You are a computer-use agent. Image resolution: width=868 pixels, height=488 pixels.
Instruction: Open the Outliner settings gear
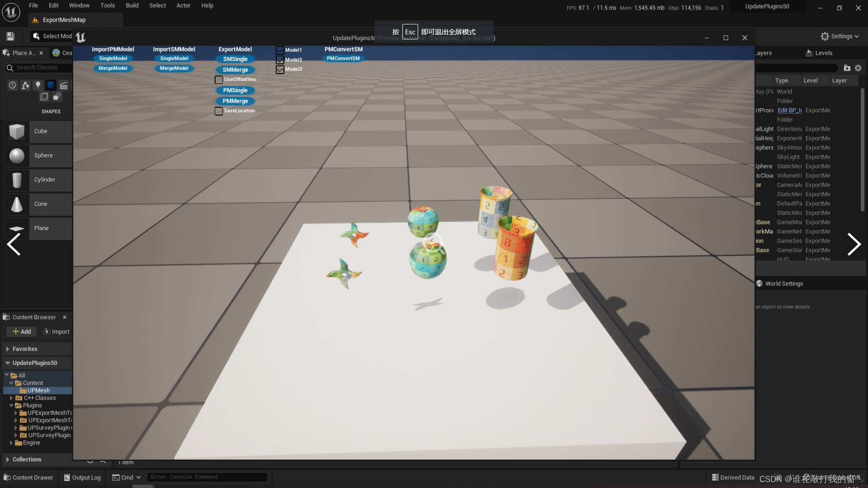tap(859, 68)
